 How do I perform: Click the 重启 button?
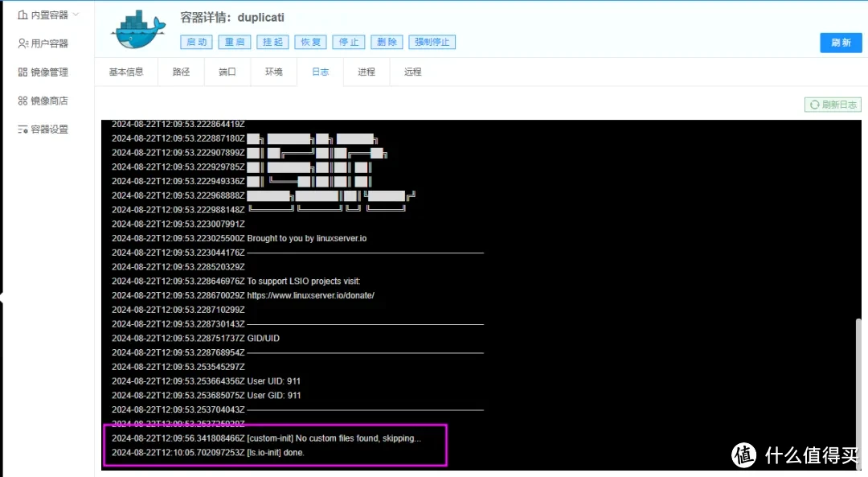coord(234,42)
